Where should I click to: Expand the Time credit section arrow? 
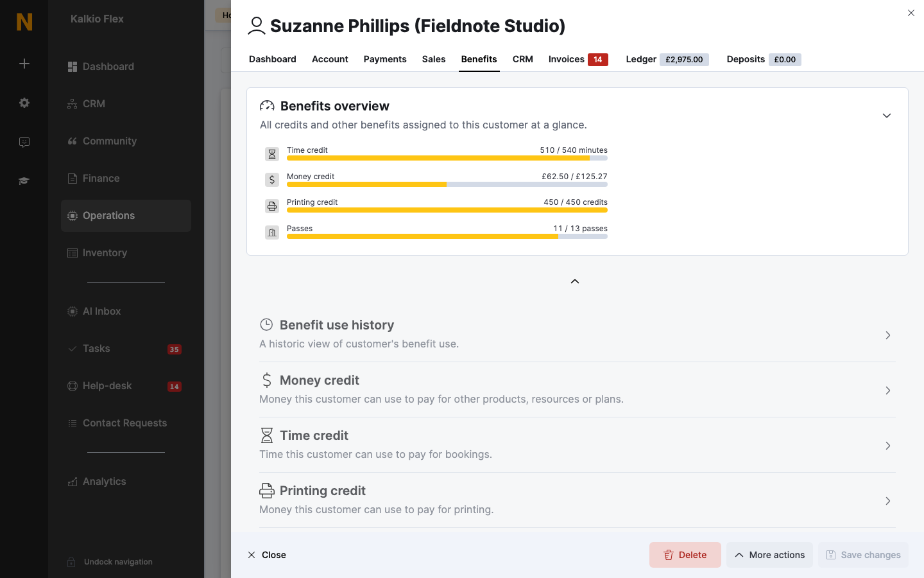(x=888, y=446)
